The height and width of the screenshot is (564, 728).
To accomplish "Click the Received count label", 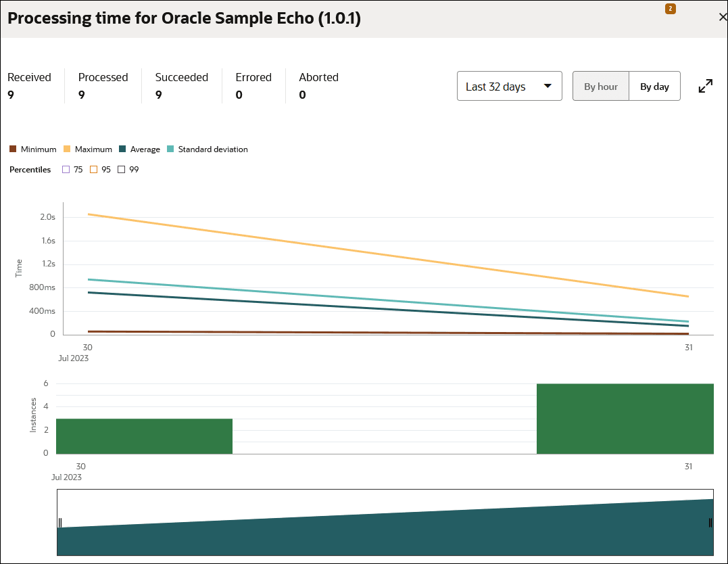I will (x=29, y=77).
